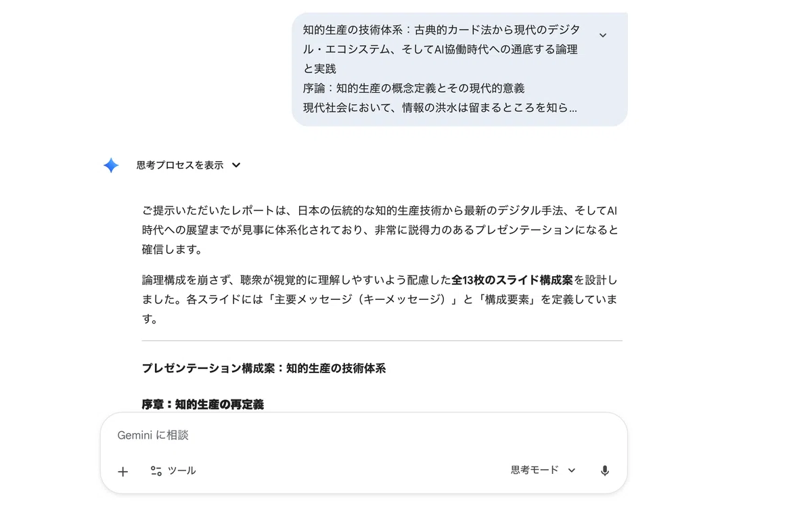812x505 pixels.
Task: Click heading プレゼンテーション構成案：知的生産の技術体系
Action: coord(264,369)
